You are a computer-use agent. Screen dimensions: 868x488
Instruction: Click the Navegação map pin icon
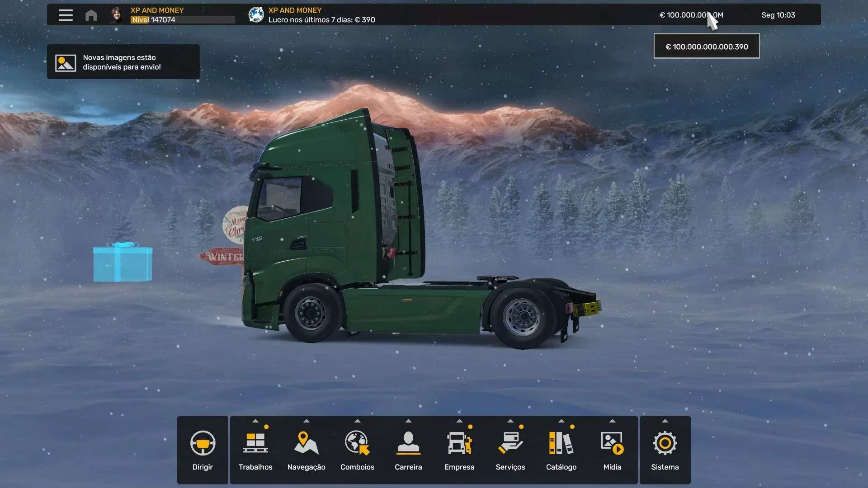tap(307, 443)
